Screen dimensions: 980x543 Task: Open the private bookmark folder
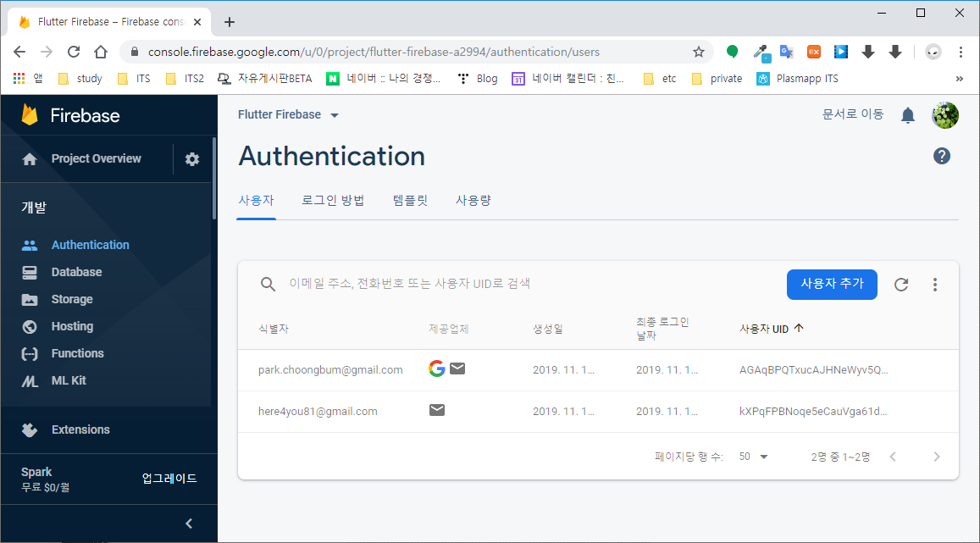coord(717,78)
